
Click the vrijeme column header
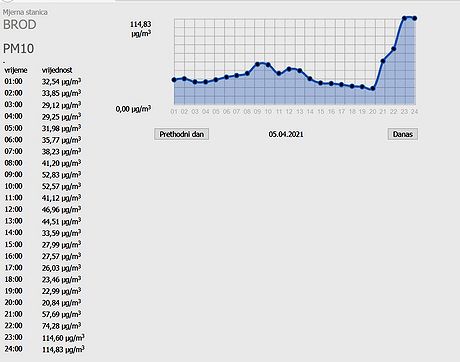[x=16, y=70]
